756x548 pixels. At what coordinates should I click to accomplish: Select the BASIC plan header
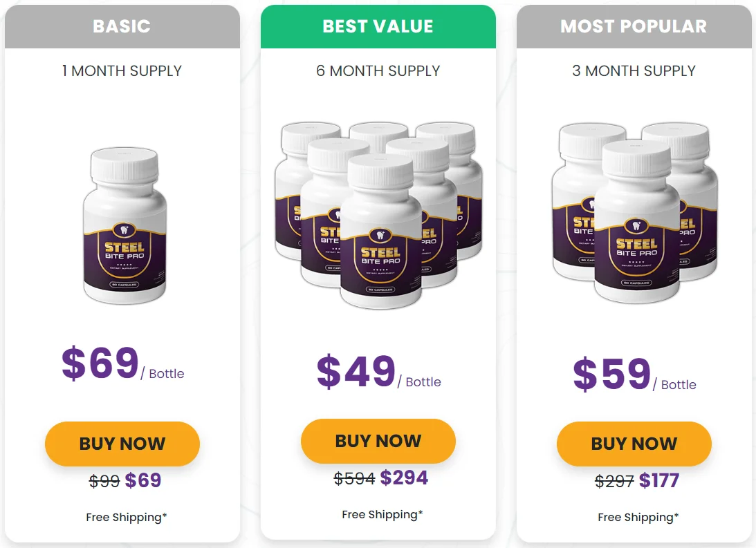point(122,26)
